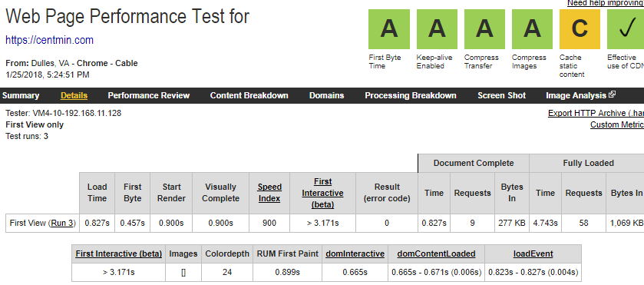
Task: Open the Run 3 link
Action: pyautogui.click(x=62, y=224)
